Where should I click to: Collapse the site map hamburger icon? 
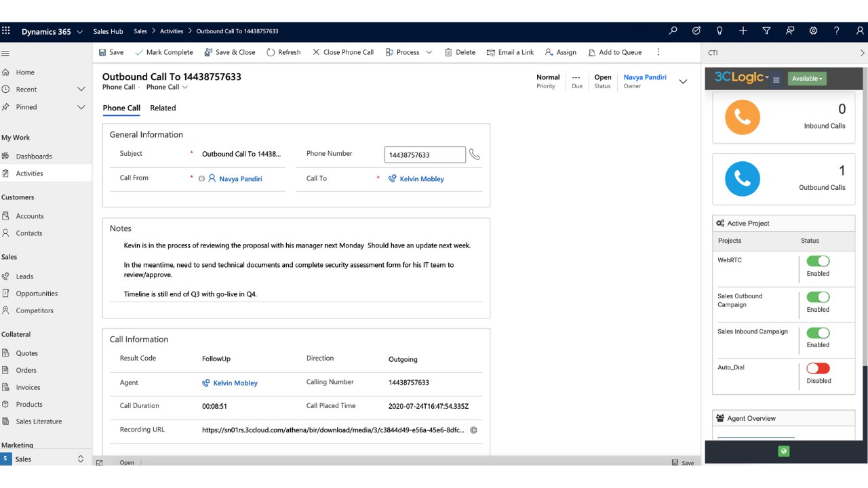tap(5, 53)
